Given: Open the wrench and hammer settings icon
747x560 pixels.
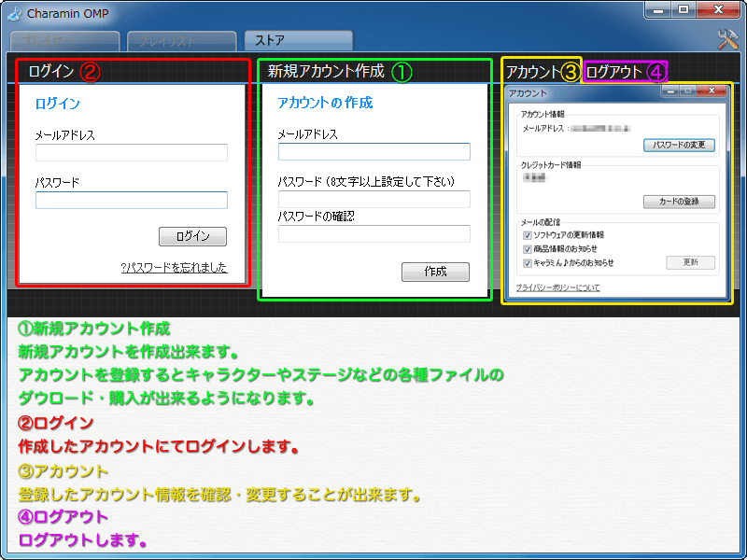Looking at the screenshot, I should tap(727, 39).
